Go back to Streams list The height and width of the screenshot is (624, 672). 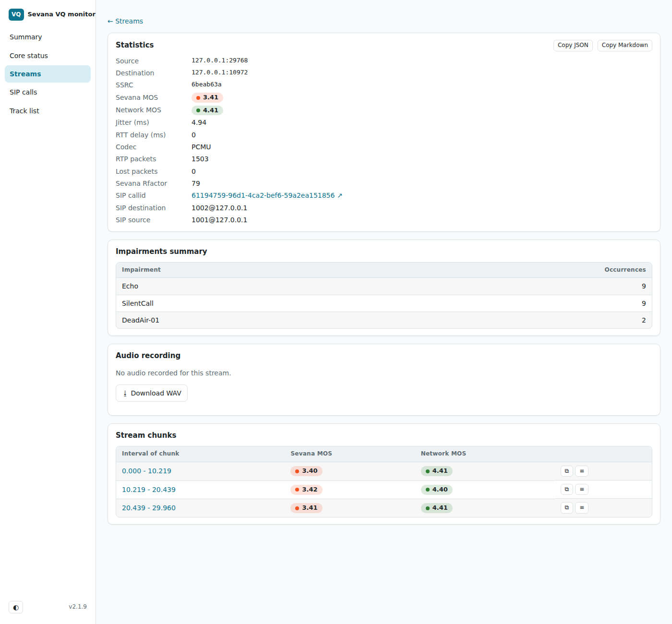(125, 21)
